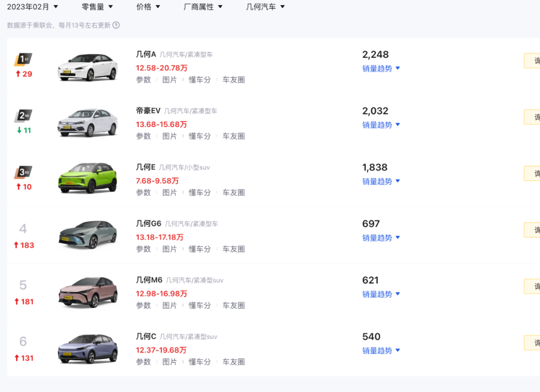Click the 3rd place rank badge

(x=23, y=172)
